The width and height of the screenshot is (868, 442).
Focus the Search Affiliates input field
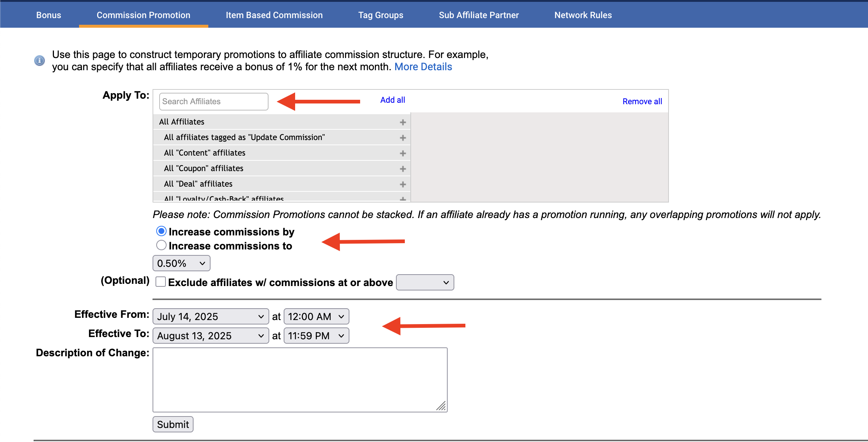pos(213,102)
